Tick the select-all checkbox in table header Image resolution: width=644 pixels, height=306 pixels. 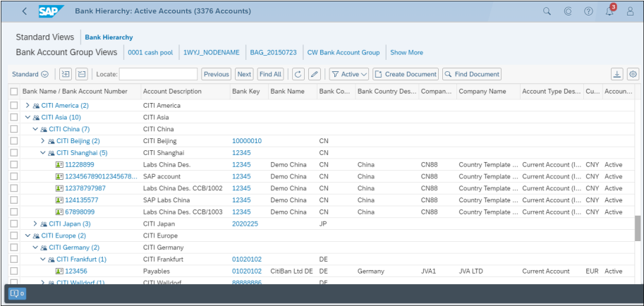[x=14, y=91]
